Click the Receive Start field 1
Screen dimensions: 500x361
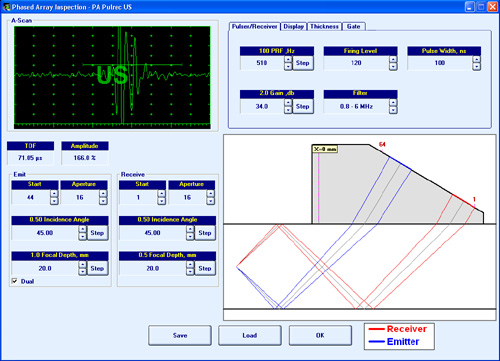pos(138,197)
